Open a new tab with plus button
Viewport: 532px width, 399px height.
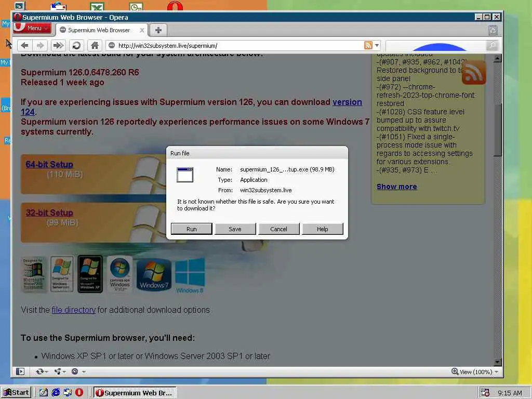coord(158,30)
